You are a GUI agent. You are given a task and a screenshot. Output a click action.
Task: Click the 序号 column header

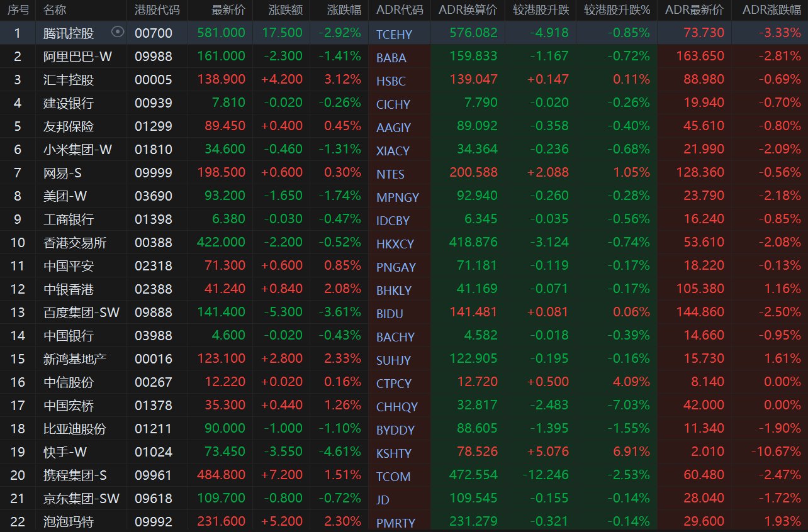point(18,10)
